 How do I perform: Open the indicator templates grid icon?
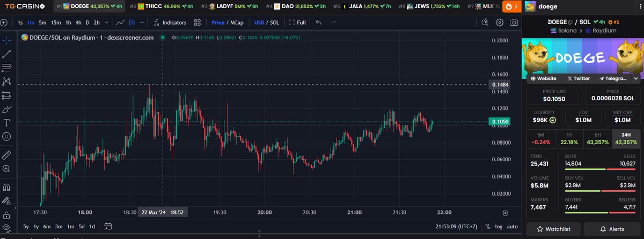coord(197,23)
